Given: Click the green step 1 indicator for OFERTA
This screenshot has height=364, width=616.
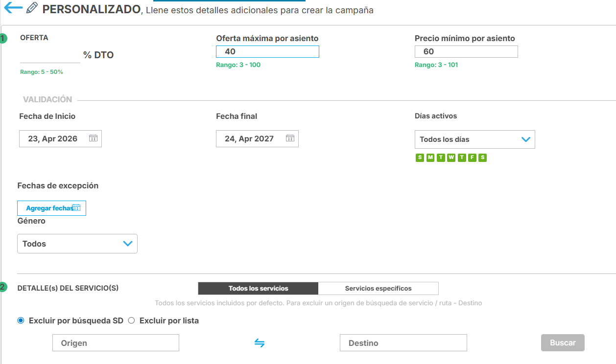Looking at the screenshot, I should (4, 38).
